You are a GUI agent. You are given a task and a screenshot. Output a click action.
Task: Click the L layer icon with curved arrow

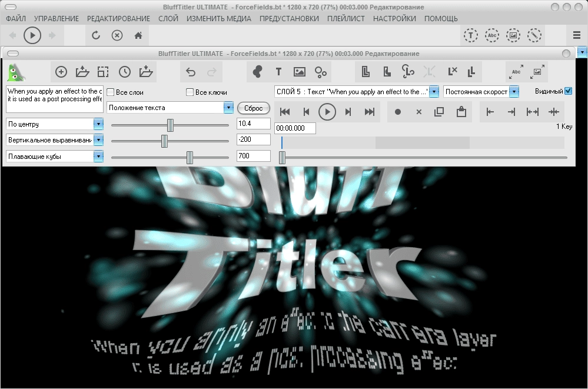(x=408, y=71)
